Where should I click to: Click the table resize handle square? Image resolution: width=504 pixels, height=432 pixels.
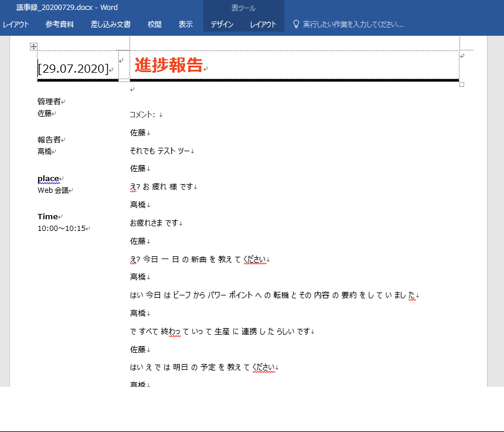tap(462, 84)
